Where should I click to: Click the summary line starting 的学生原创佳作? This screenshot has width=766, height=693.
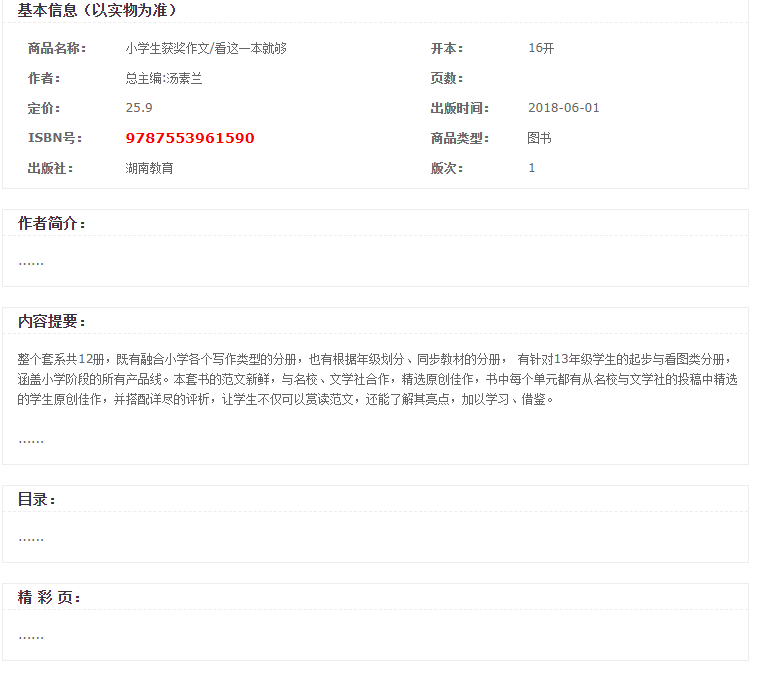(x=285, y=399)
